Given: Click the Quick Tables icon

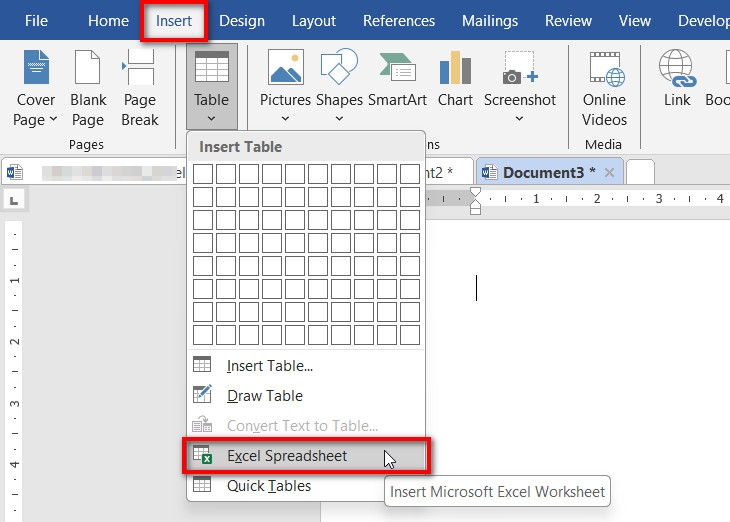Looking at the screenshot, I should pos(202,484).
